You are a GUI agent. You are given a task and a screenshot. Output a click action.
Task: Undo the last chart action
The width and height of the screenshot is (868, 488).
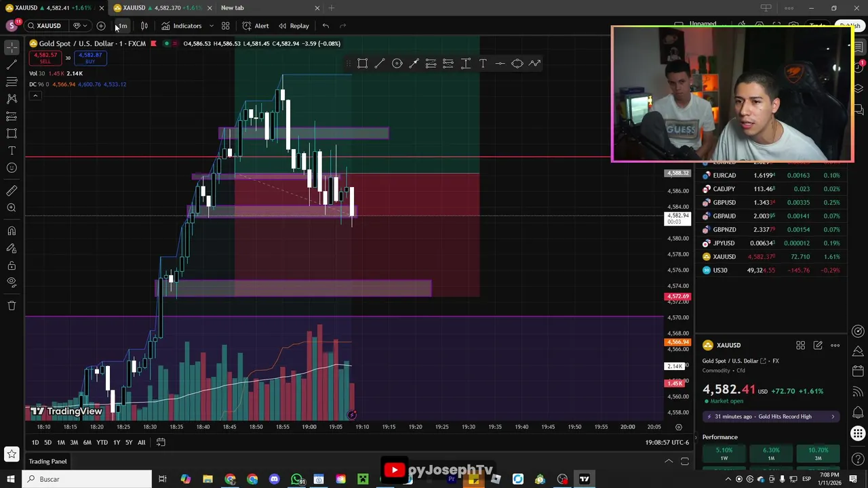point(325,26)
